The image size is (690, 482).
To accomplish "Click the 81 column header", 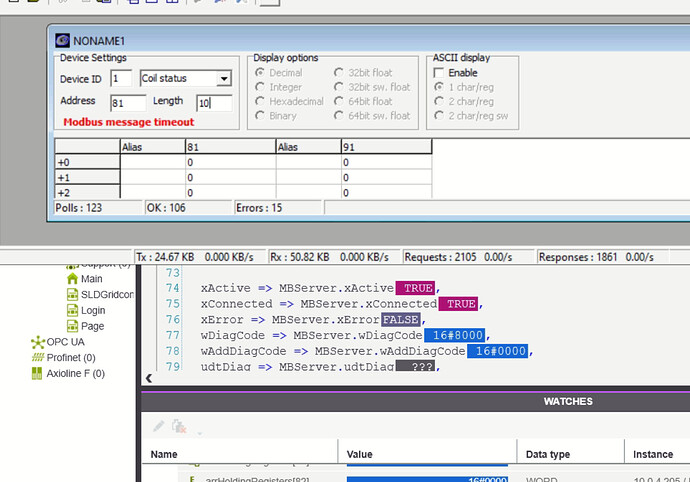I will tap(231, 147).
